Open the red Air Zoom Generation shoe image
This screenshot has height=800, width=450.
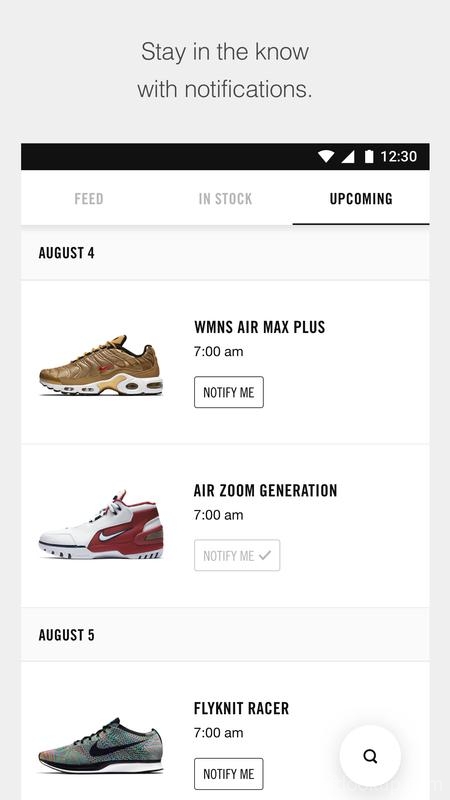tap(101, 525)
